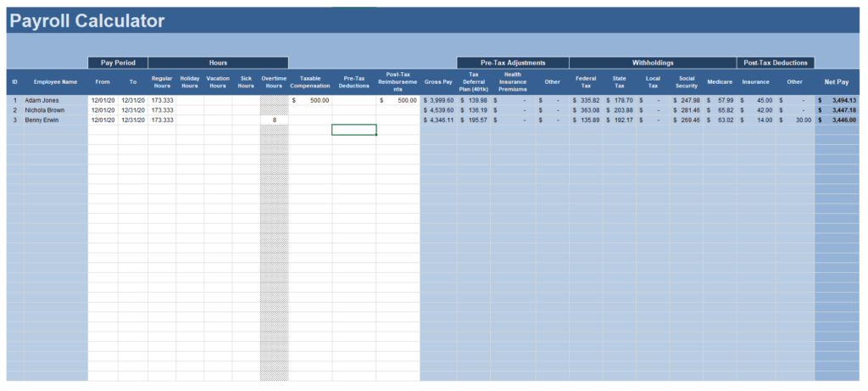Screen dimensions: 868x391
Task: Select the state tax value 178.70
Action: tap(620, 100)
